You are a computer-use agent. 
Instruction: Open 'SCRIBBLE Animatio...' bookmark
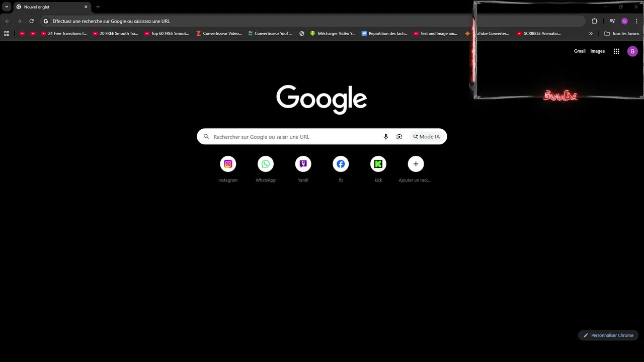(x=539, y=34)
